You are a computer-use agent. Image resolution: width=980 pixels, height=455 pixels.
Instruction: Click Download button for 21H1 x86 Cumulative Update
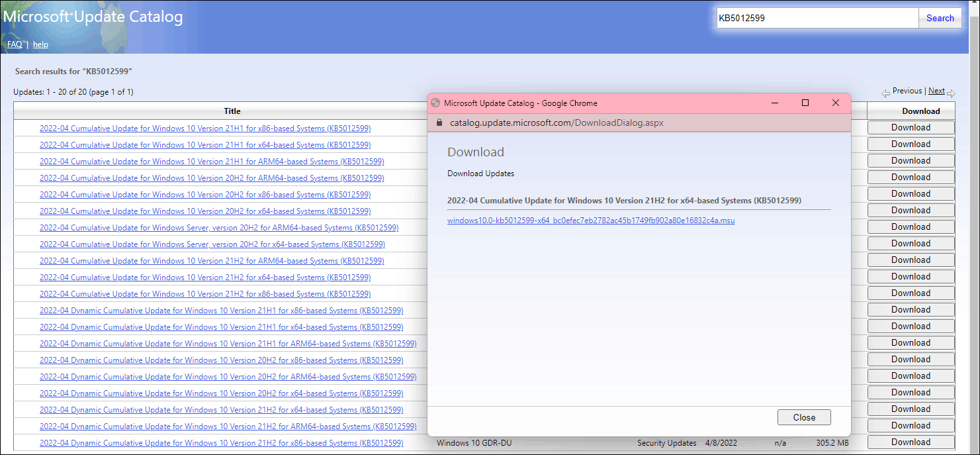tap(911, 128)
